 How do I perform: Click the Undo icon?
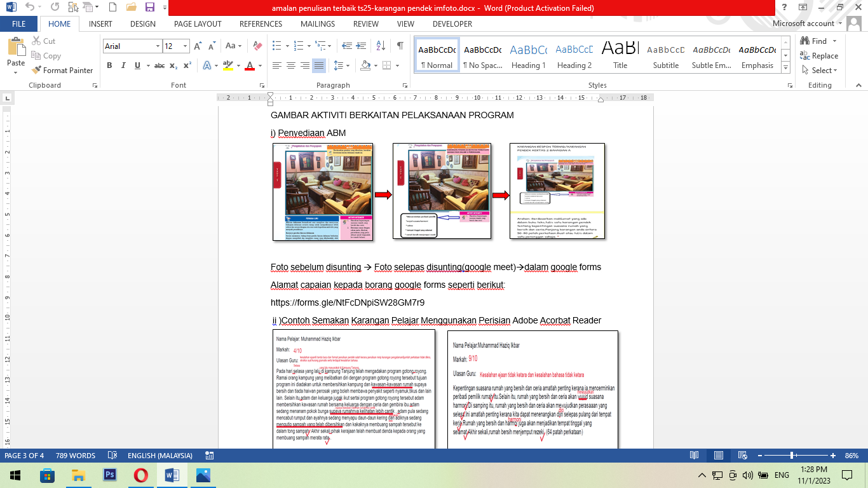tap(29, 8)
